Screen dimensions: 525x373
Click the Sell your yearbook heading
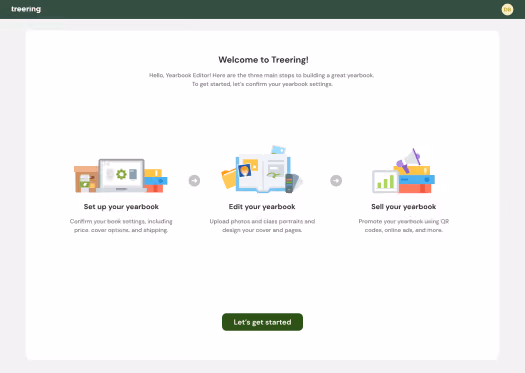[x=403, y=207]
